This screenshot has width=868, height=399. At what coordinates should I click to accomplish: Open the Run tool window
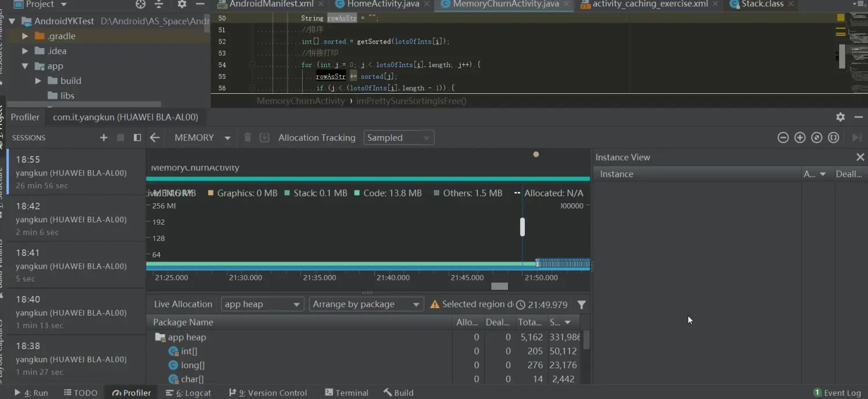[x=31, y=393]
